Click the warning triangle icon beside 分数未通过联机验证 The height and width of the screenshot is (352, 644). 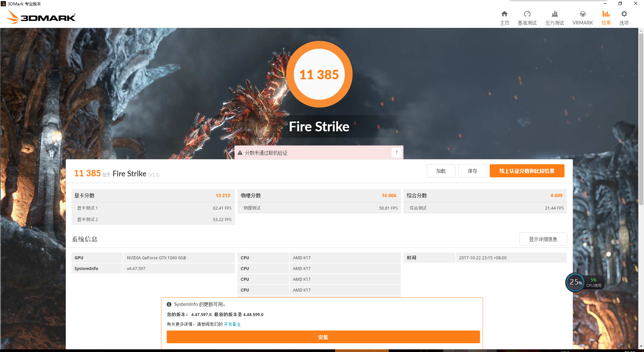coord(240,153)
